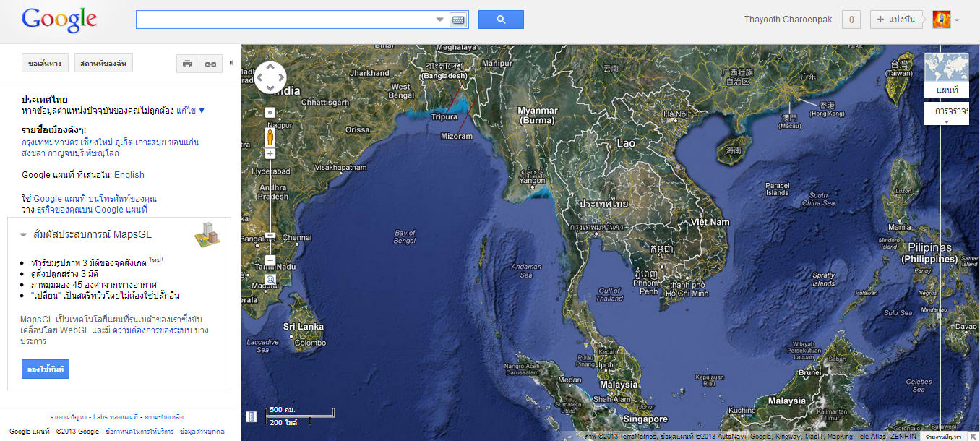The image size is (980, 441).
Task: Activate the zoom-box magnifier tool on map
Action: coord(270,279)
